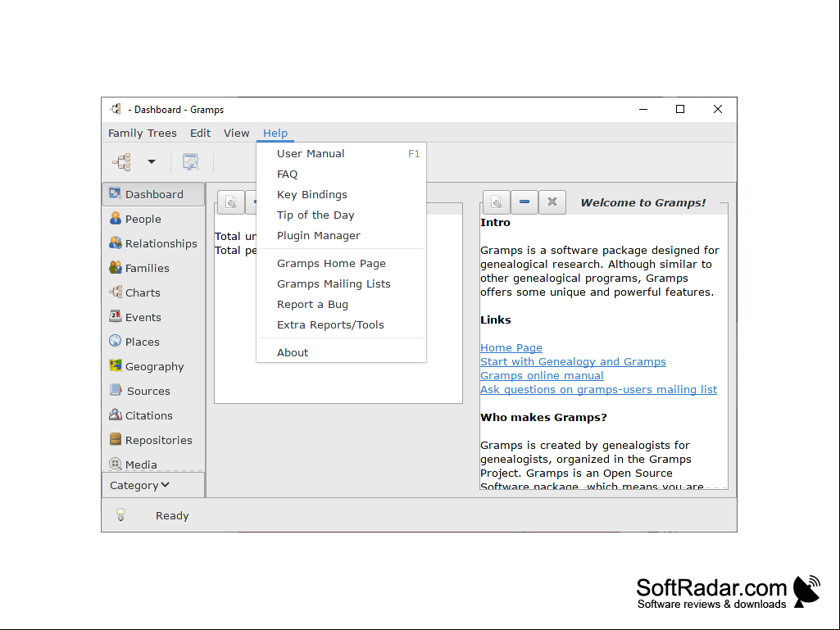Collapse the Welcome to Gramps gramplet
Screen dimensions: 840x630
(524, 202)
